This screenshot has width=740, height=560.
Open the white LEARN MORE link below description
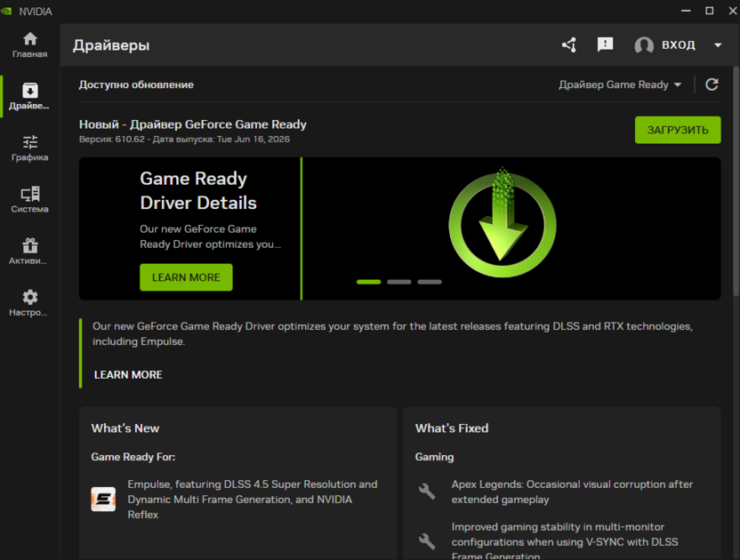pyautogui.click(x=128, y=374)
